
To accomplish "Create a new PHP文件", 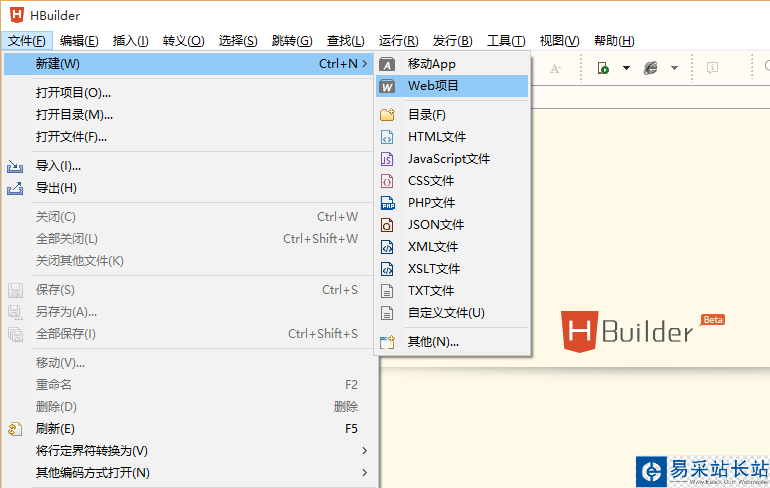I will (x=452, y=203).
